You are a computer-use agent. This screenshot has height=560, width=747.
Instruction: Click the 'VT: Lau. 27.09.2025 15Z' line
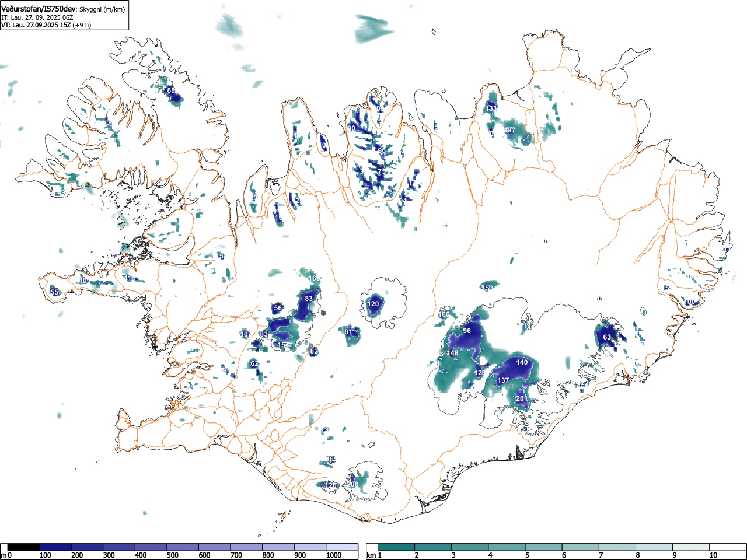tap(36, 25)
